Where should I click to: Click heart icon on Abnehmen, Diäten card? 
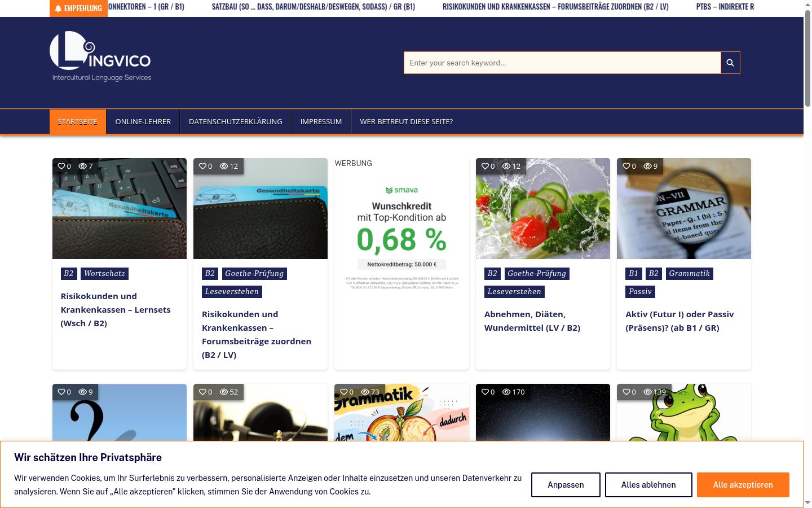485,166
